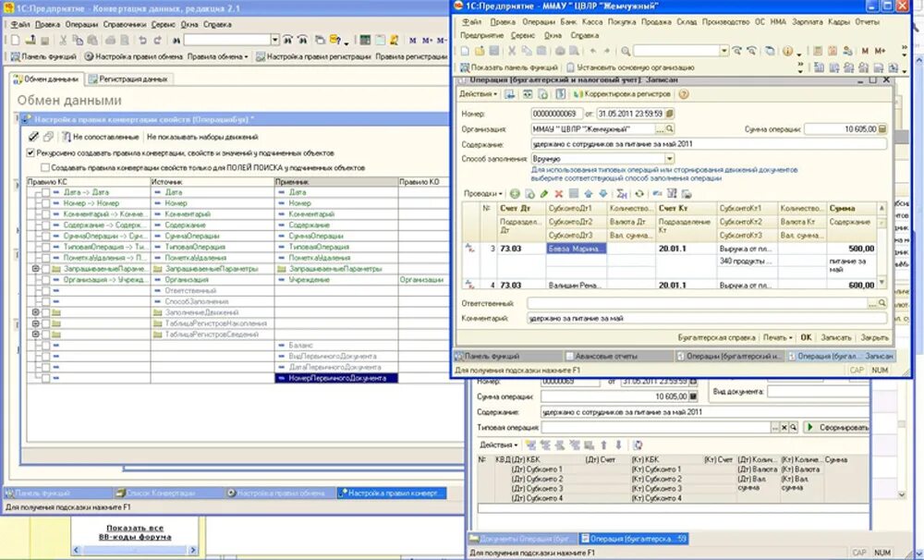Check the box in 'Комментарий -> Комме...' rule row
Image resolution: width=924 pixels, height=560 pixels.
(x=45, y=214)
